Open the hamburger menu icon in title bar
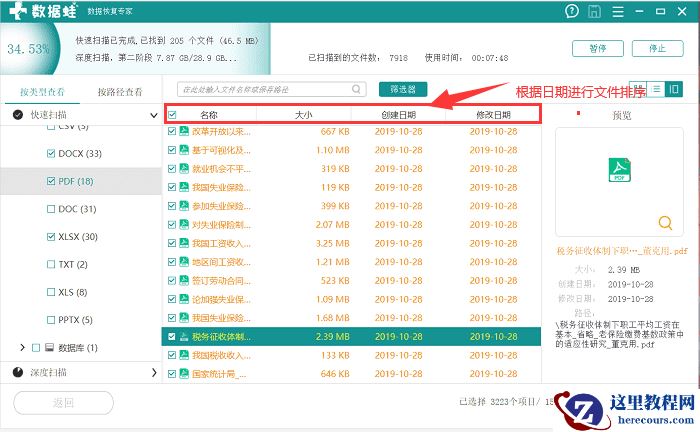Screen dimensions: 700x432 [x=618, y=11]
